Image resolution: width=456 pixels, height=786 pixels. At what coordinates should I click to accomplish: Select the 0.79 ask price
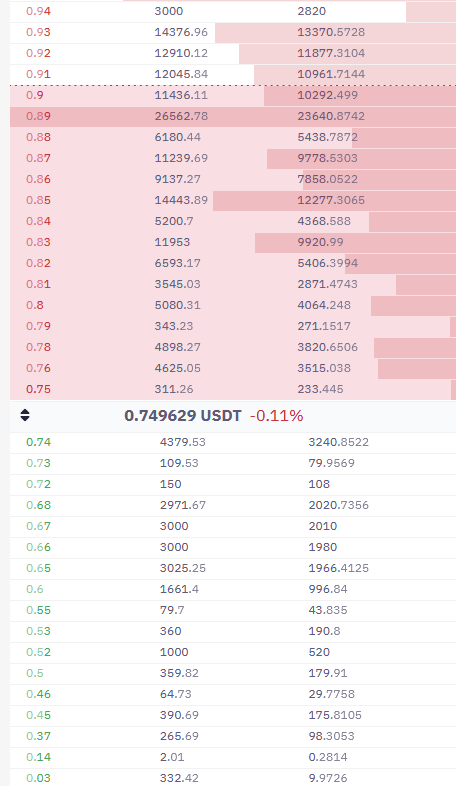pyautogui.click(x=39, y=326)
